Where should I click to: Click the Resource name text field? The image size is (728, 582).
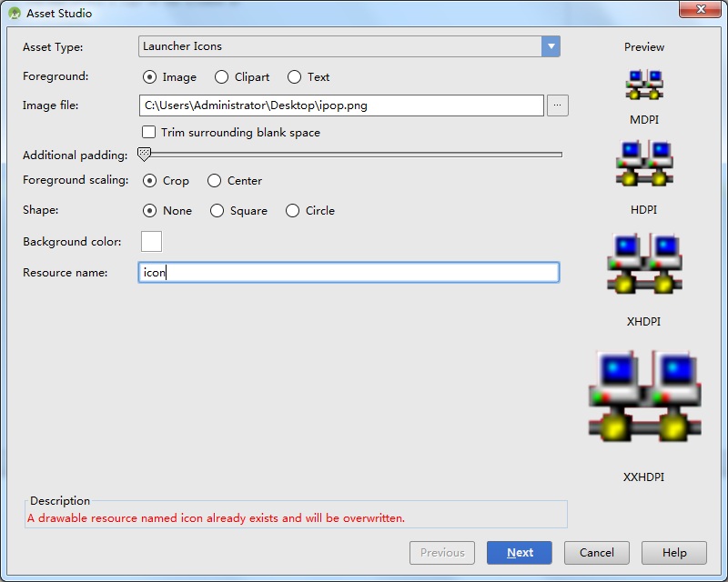(349, 273)
